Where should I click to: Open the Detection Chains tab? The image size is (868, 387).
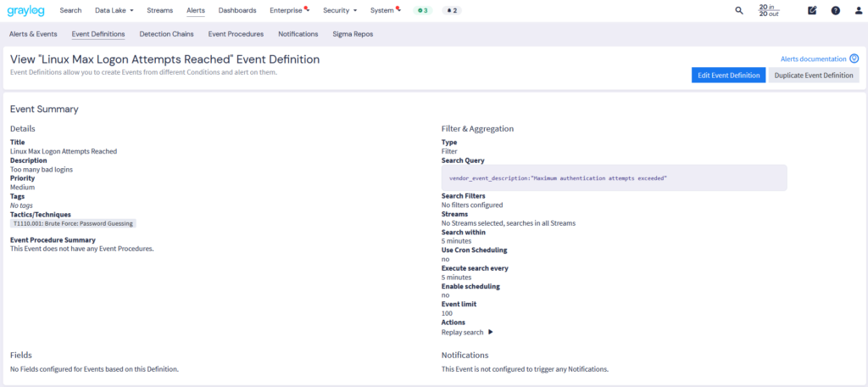tap(167, 34)
